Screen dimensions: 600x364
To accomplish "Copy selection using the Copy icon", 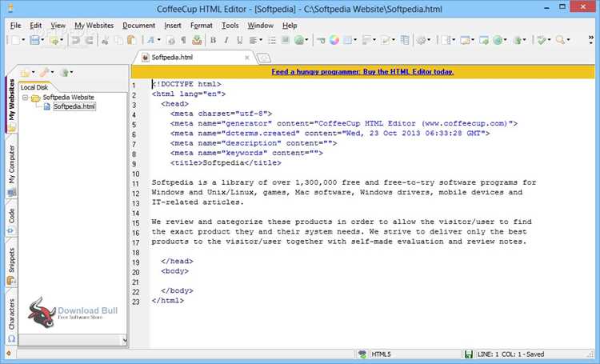I will pyautogui.click(x=119, y=40).
